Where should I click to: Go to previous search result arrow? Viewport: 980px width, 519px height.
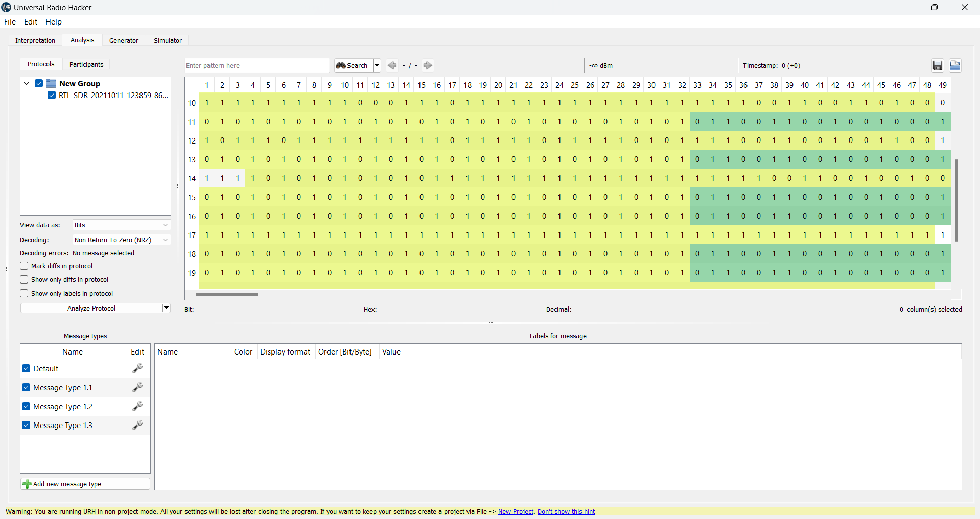click(392, 65)
